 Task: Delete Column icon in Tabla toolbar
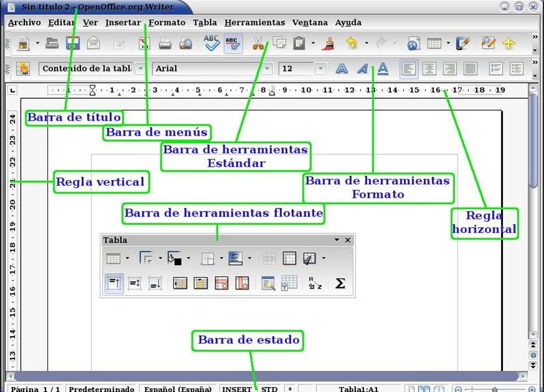coord(242,283)
